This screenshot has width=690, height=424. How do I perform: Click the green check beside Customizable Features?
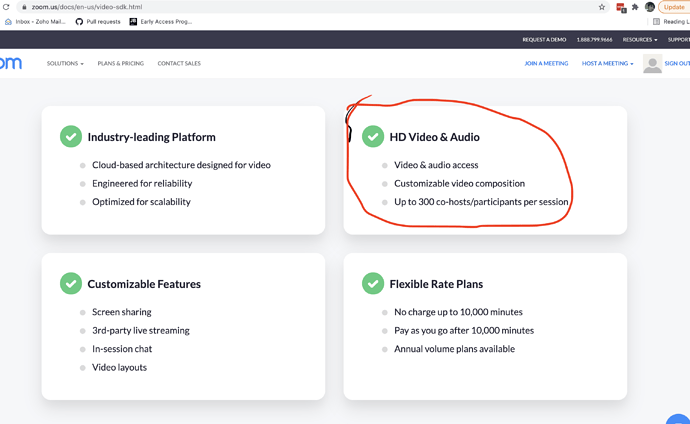click(x=71, y=284)
